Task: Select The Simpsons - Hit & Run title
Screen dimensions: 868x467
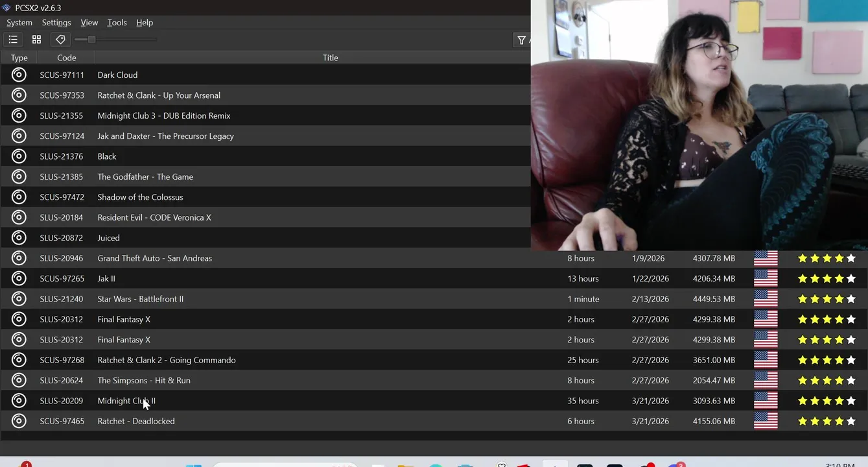Action: tap(144, 381)
